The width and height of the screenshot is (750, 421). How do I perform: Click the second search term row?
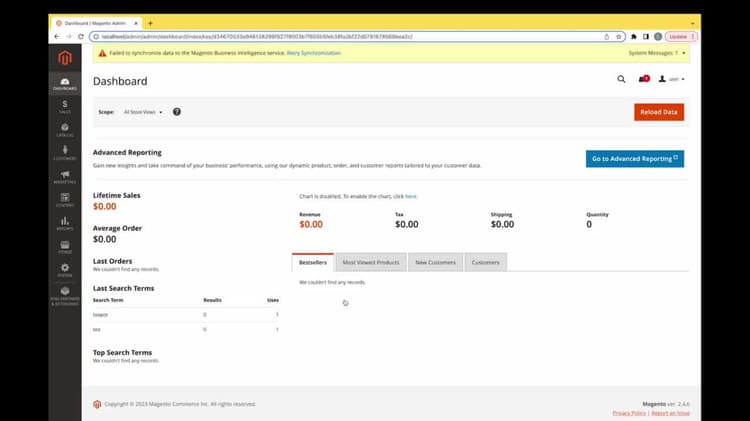coord(186,329)
